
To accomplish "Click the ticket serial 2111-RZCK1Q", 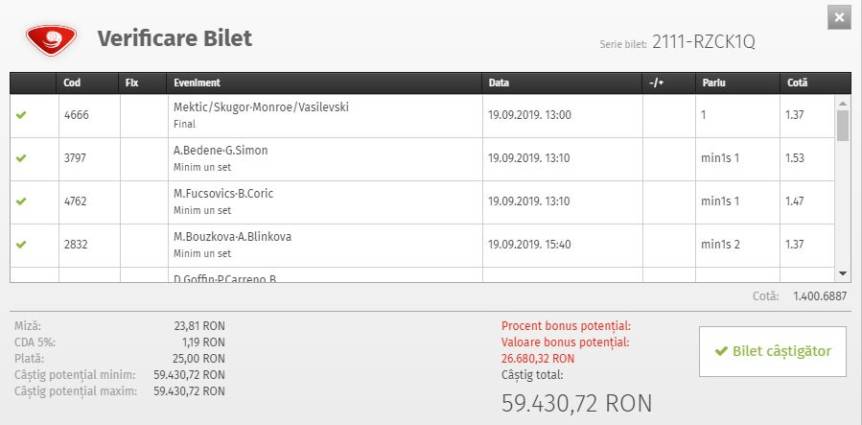I will click(x=710, y=43).
